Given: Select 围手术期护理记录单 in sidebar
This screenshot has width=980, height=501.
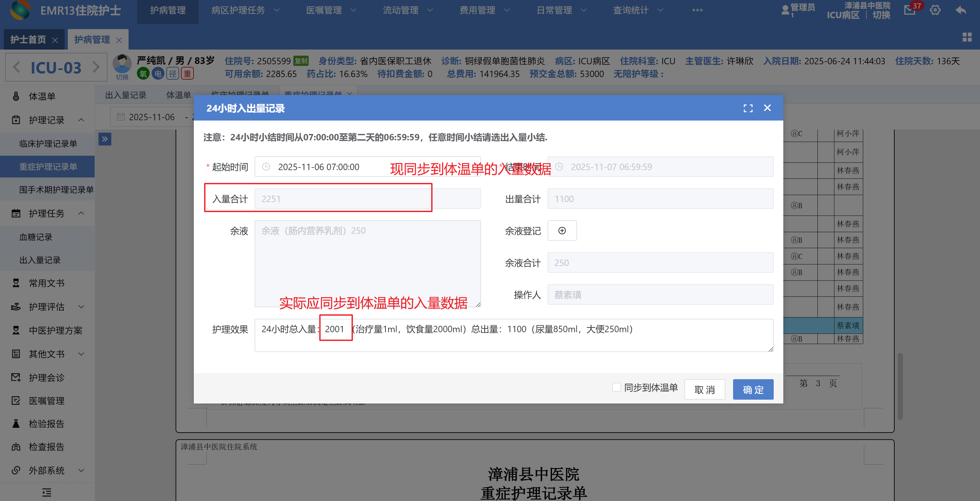Looking at the screenshot, I should [x=56, y=190].
